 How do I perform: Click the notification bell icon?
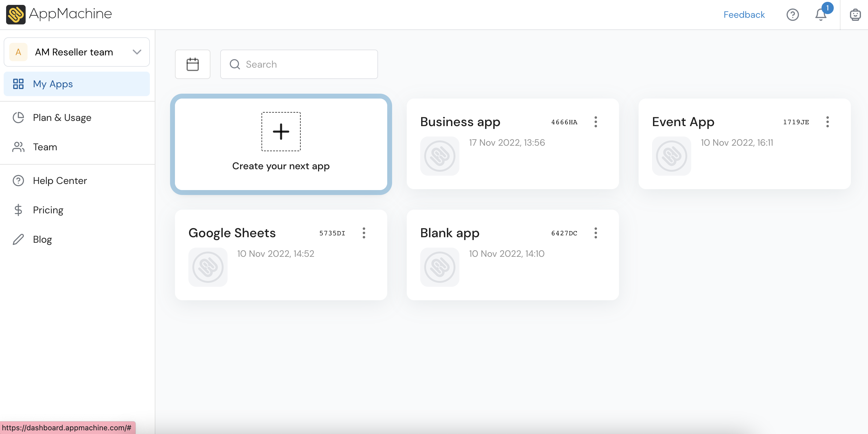click(821, 15)
